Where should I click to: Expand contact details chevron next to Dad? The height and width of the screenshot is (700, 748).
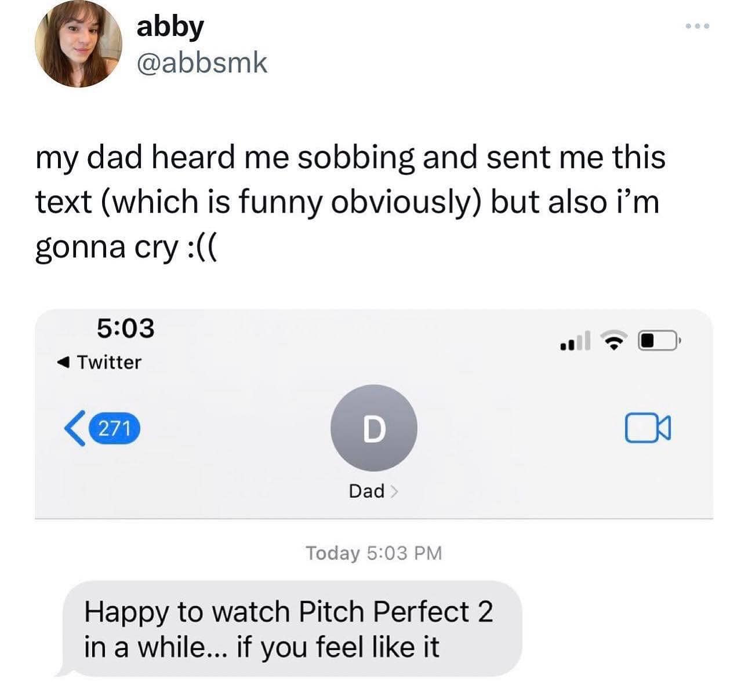394,491
